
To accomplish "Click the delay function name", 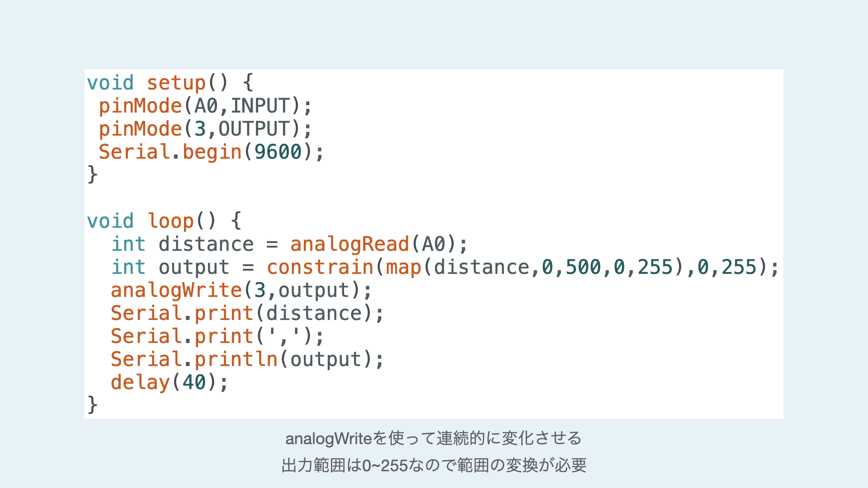I will tap(140, 383).
